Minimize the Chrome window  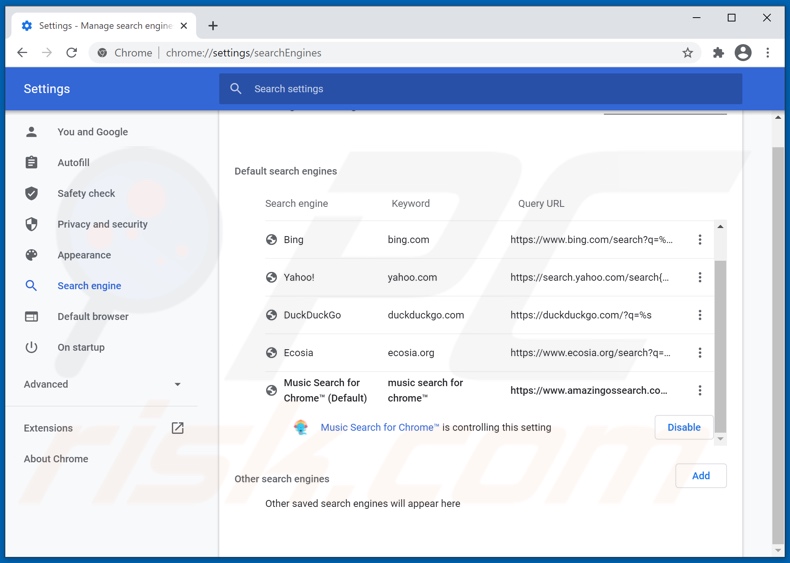pos(696,18)
